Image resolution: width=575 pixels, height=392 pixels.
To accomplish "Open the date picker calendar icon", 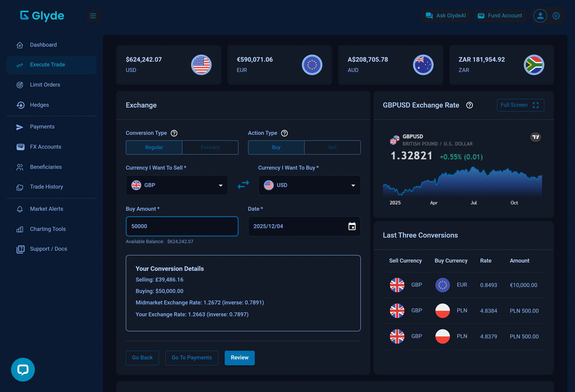I will coord(352,226).
